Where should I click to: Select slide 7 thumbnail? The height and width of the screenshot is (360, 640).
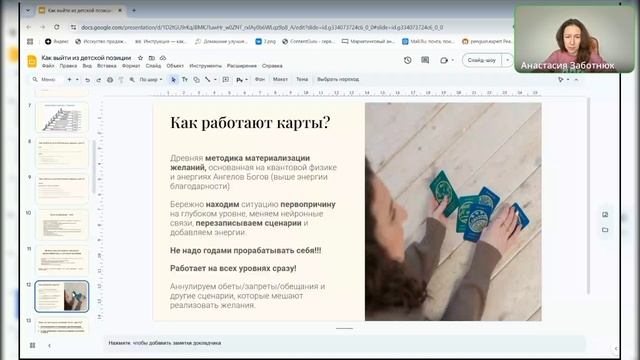tap(62, 117)
